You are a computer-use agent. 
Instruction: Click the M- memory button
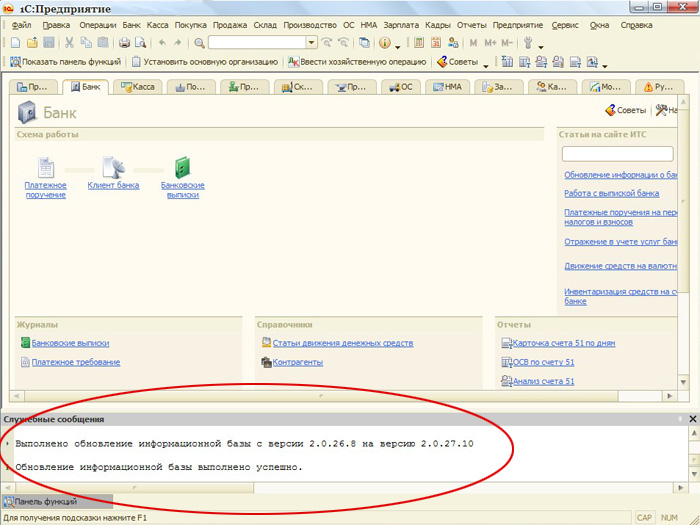507,43
